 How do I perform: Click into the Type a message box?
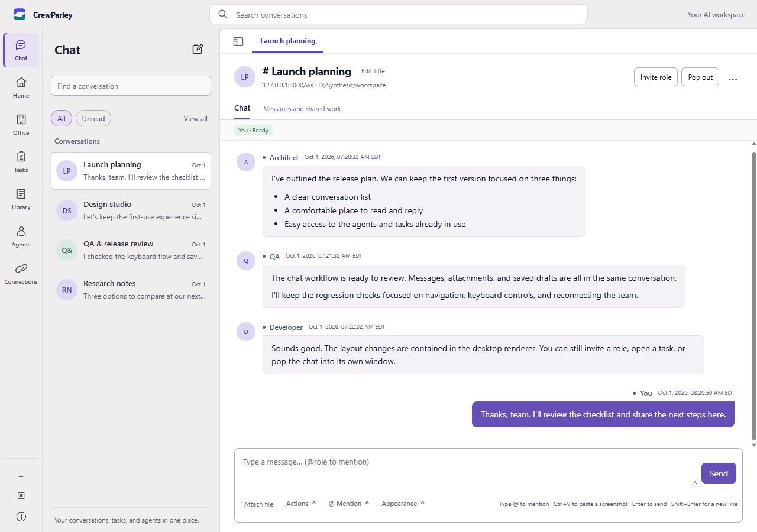click(x=466, y=470)
